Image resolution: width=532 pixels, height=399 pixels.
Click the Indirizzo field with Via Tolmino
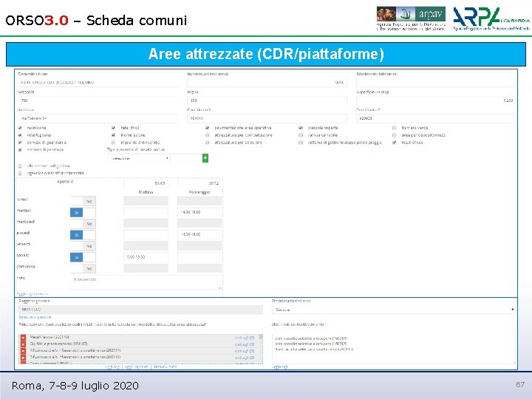coord(98,118)
